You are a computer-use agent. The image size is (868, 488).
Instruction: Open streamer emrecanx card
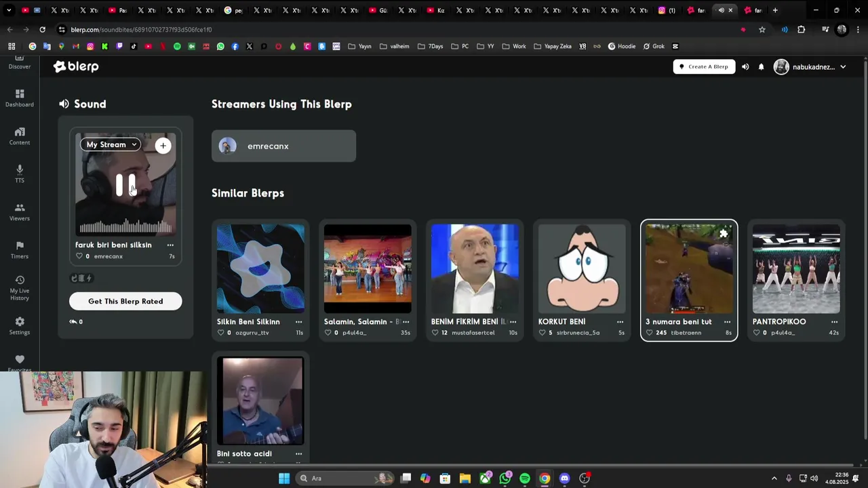(x=283, y=146)
